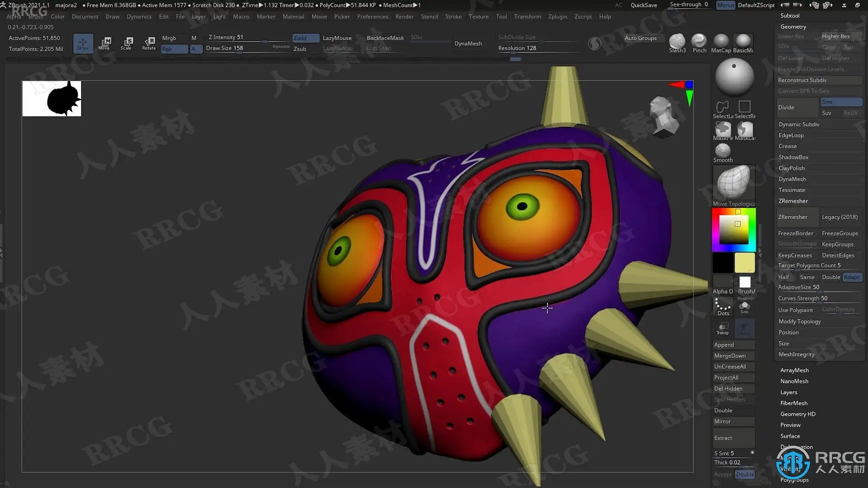Toggle KeepGroups option
This screenshot has height=488, width=868.
(841, 244)
